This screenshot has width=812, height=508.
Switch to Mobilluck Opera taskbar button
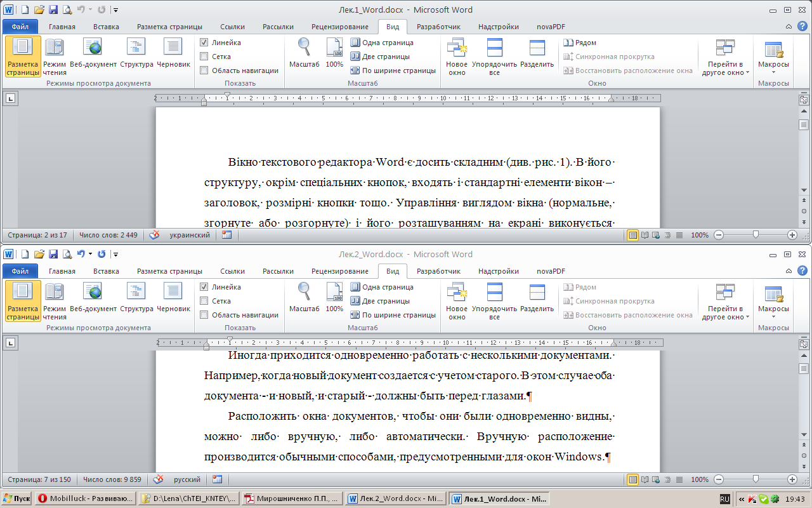tap(86, 498)
